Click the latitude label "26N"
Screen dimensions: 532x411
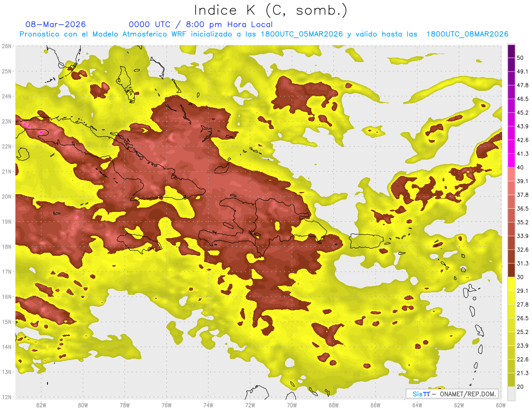click(6, 46)
